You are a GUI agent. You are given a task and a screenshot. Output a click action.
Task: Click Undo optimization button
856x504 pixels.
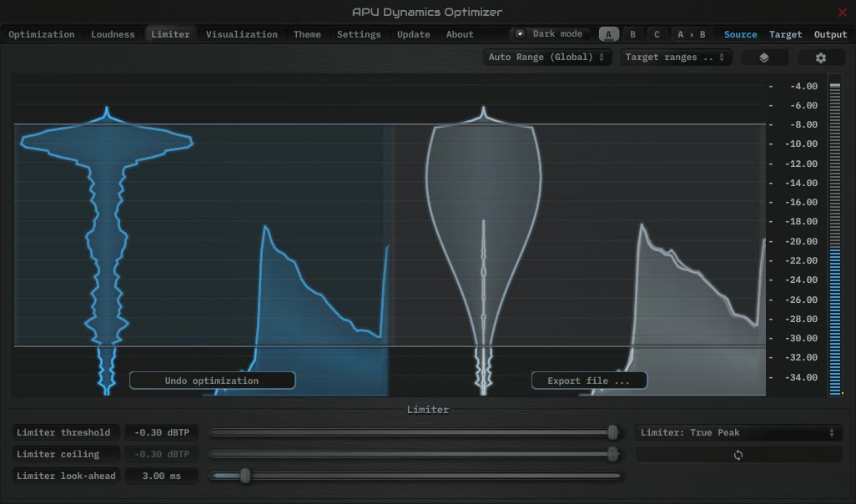pos(213,381)
